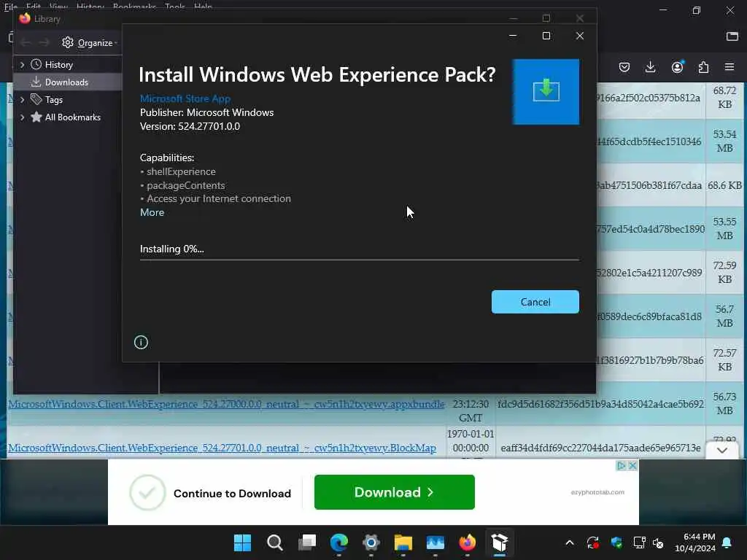Open Firefox hamburger application menu
The image size is (747, 560).
click(x=729, y=67)
